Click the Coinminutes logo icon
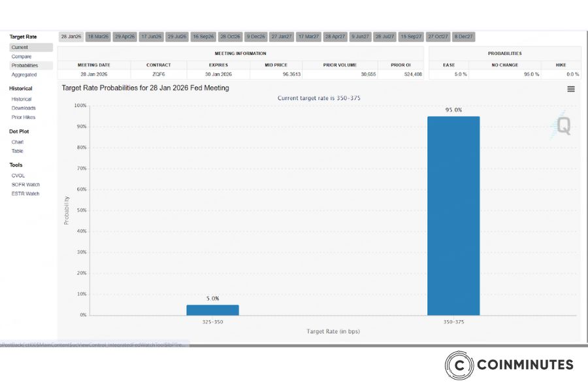This screenshot has height=392, width=588. click(x=459, y=365)
